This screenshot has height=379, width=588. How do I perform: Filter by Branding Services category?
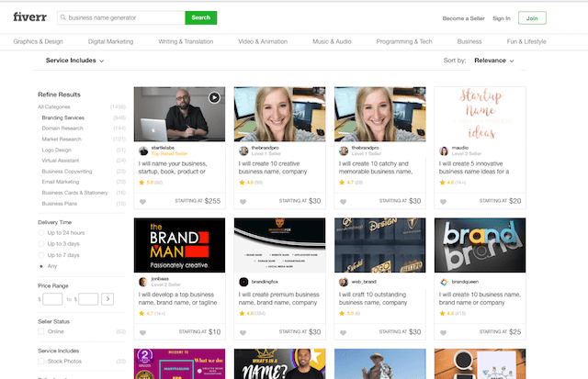click(63, 117)
